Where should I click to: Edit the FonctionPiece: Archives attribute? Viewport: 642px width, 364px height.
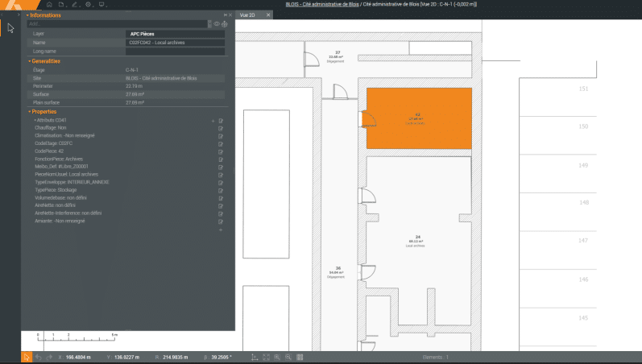pos(221,159)
